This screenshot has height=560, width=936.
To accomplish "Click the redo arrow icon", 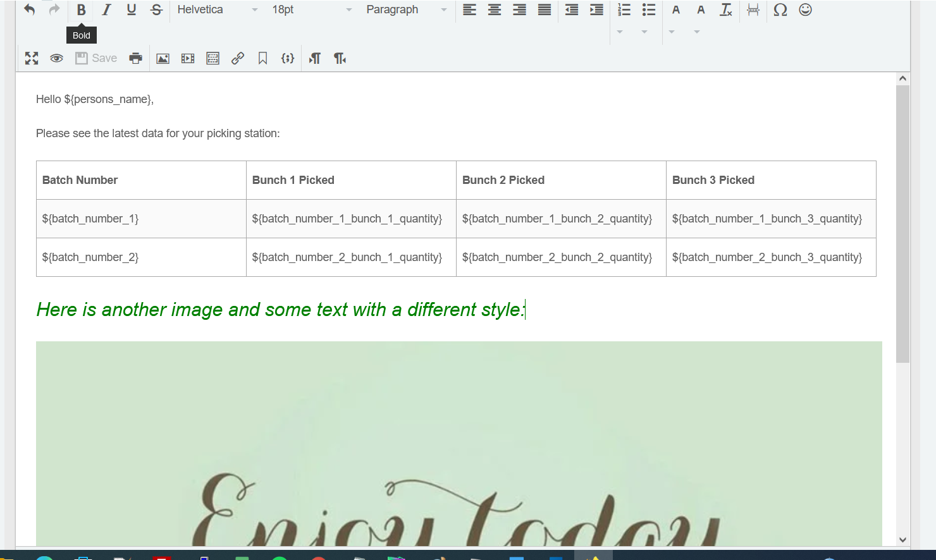I will tap(54, 9).
